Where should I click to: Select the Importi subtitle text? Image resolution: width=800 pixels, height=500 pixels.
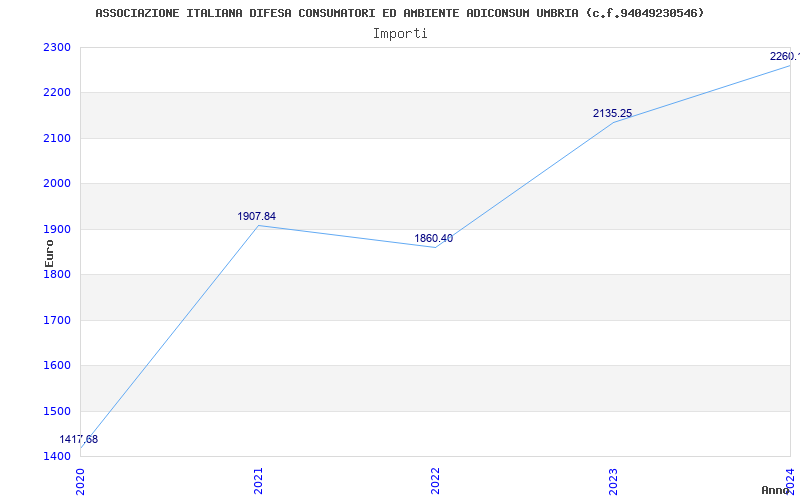click(400, 34)
